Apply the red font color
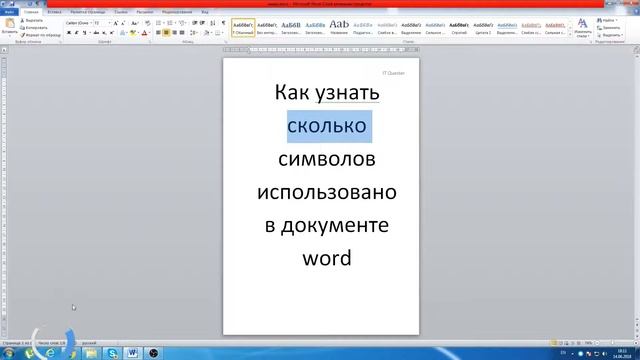 (144, 33)
